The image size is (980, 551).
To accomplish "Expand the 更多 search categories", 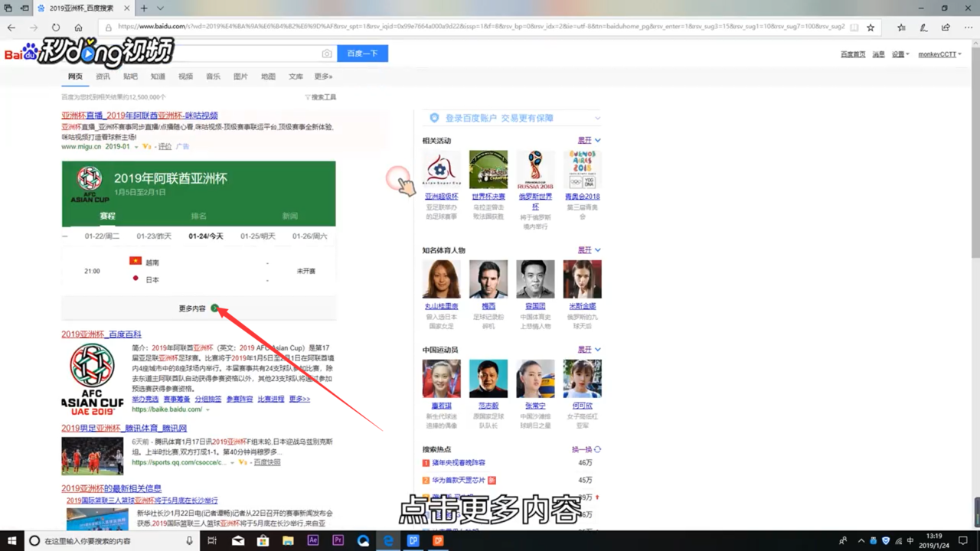I will (x=323, y=77).
